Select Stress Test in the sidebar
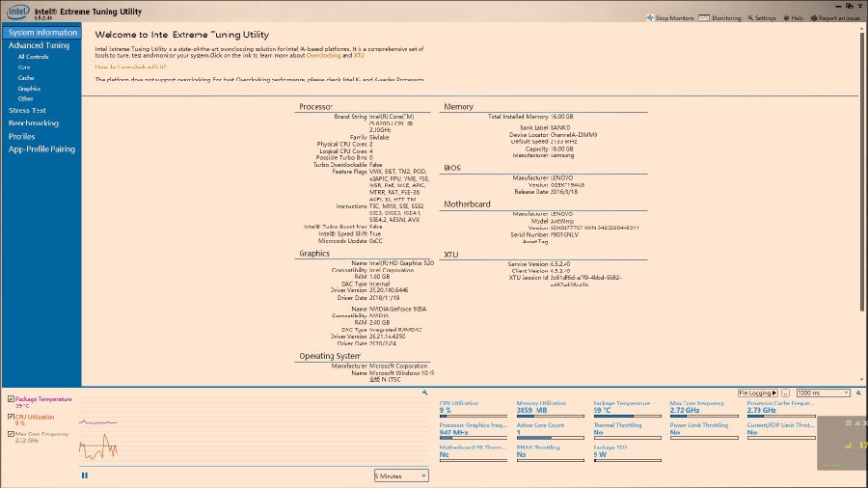This screenshot has height=488, width=868. pos(27,111)
